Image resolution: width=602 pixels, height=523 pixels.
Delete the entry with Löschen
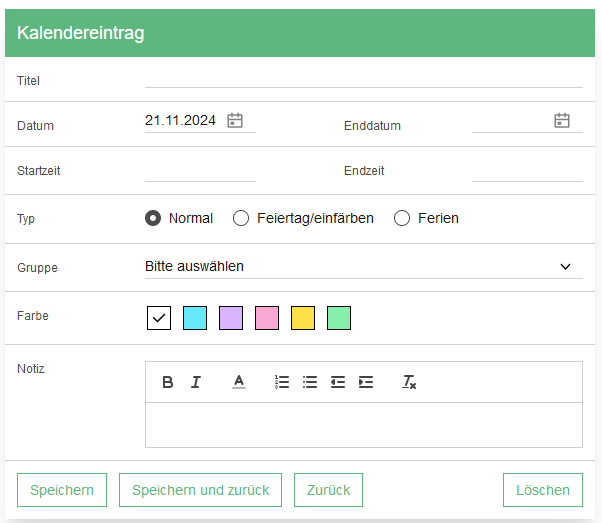point(542,490)
